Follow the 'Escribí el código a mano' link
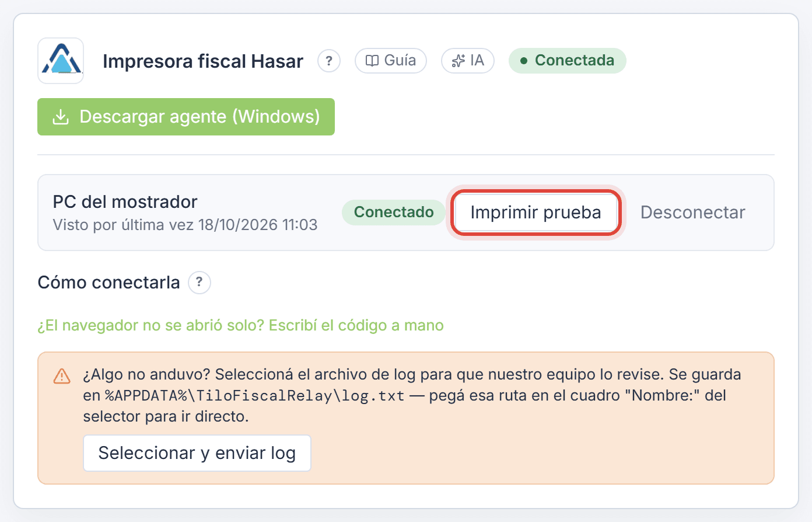Image resolution: width=812 pixels, height=522 pixels. pos(241,325)
